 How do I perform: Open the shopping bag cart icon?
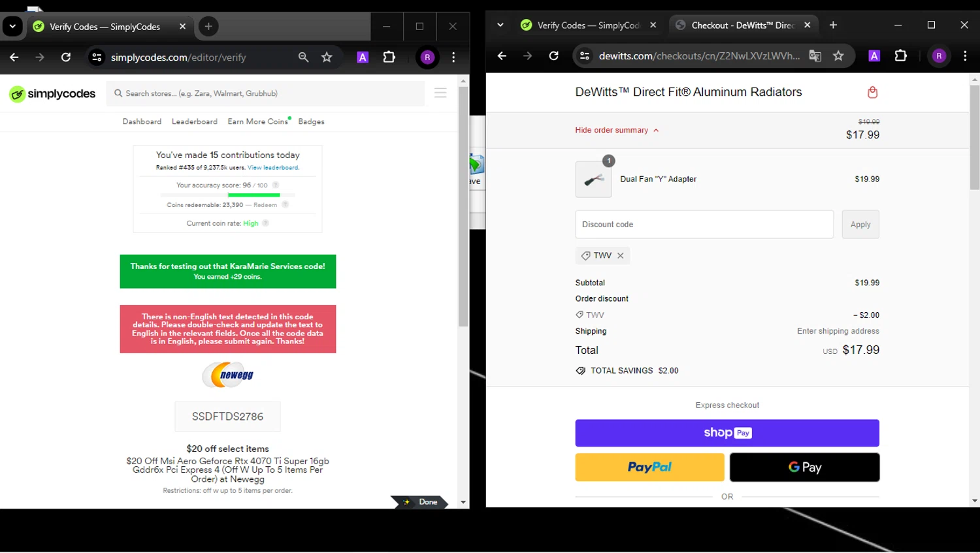coord(872,93)
